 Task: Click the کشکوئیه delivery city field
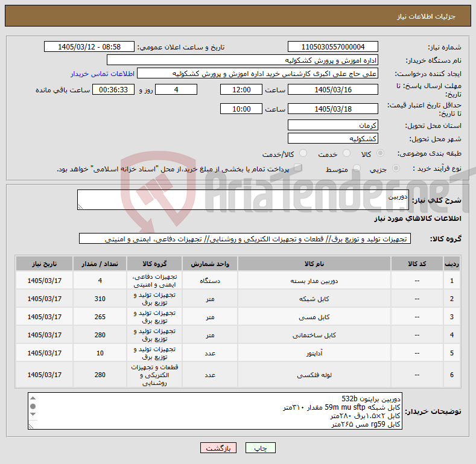pyautogui.click(x=332, y=138)
